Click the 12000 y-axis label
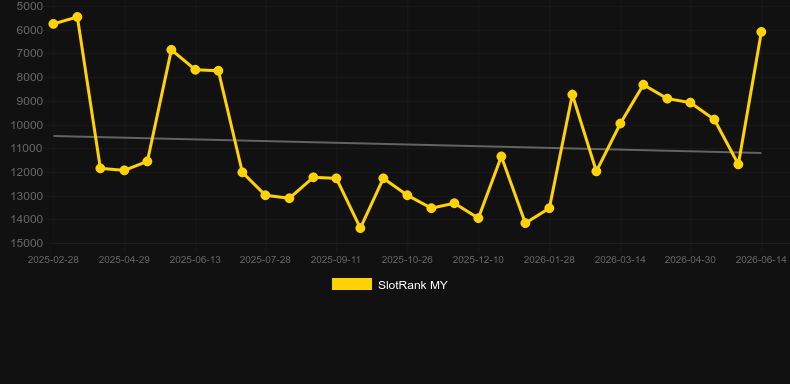Image resolution: width=790 pixels, height=384 pixels. 27,172
